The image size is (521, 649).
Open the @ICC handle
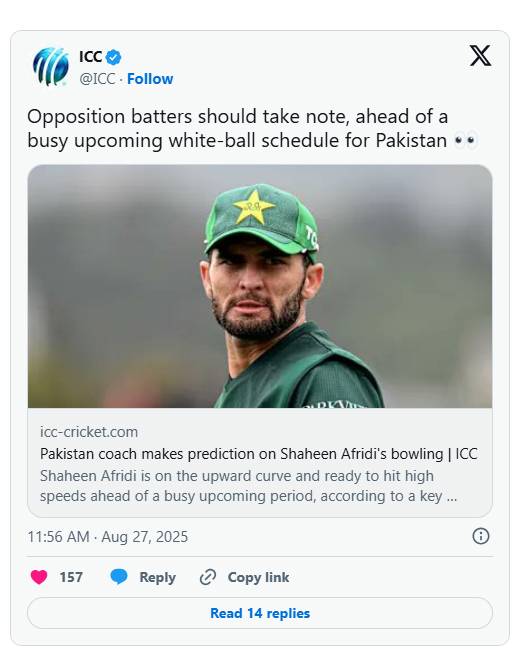tap(97, 79)
